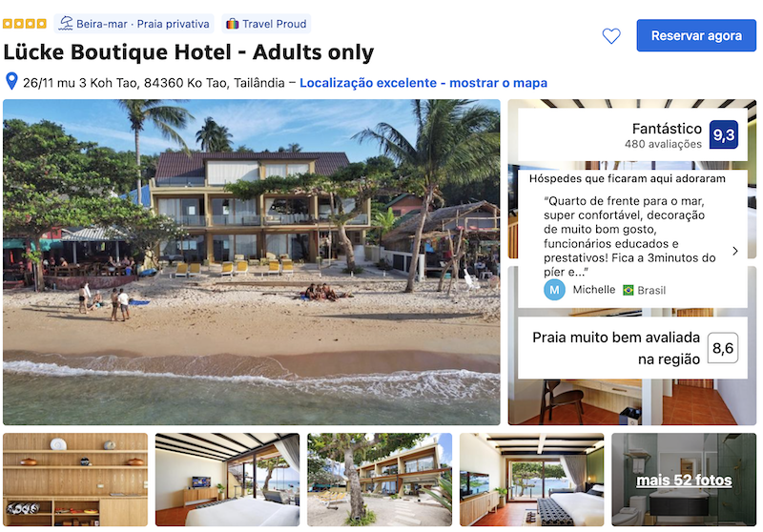Open the bedroom with TV thumbnail

[x=228, y=480]
